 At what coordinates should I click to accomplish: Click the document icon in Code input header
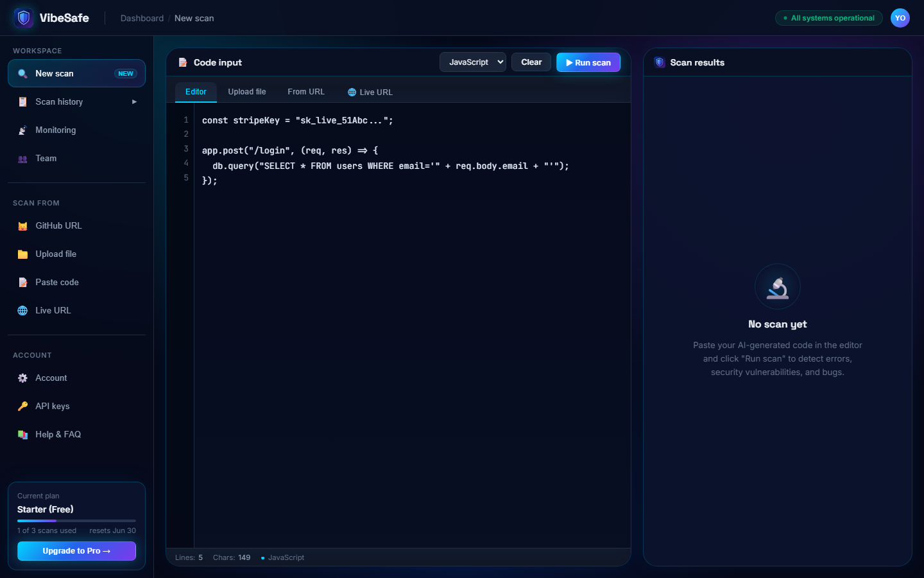coord(183,62)
